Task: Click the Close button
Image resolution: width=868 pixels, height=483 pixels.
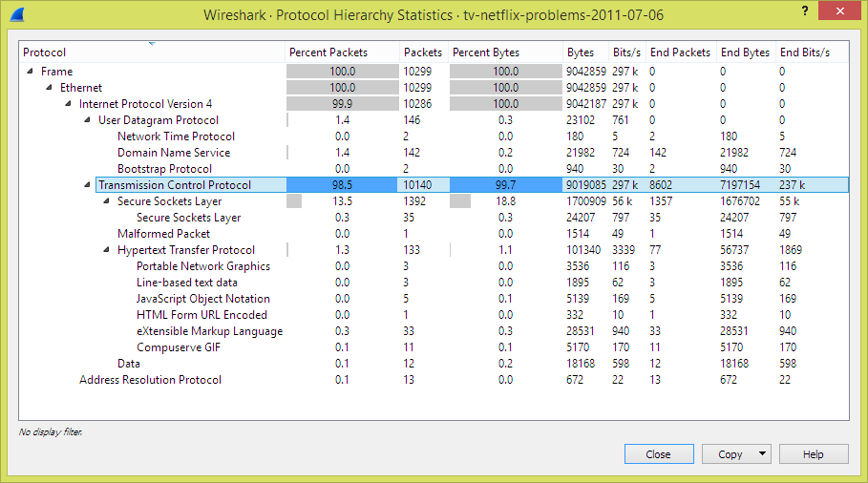Action: click(x=659, y=453)
